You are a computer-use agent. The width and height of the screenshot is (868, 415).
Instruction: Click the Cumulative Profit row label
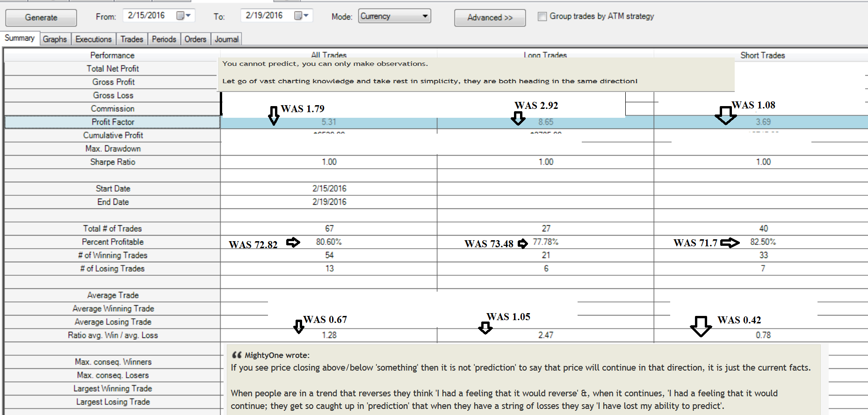[x=113, y=135]
